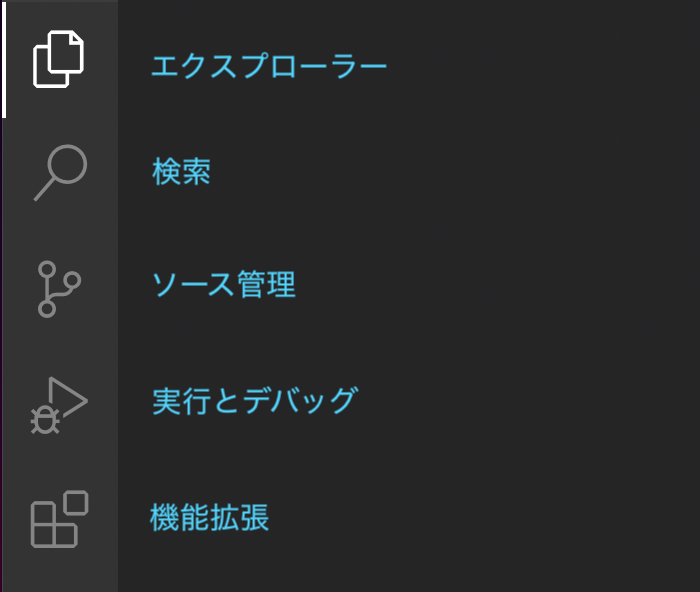Image resolution: width=700 pixels, height=592 pixels.
Task: Choose the blue text reading ソース管理
Action: click(x=223, y=284)
